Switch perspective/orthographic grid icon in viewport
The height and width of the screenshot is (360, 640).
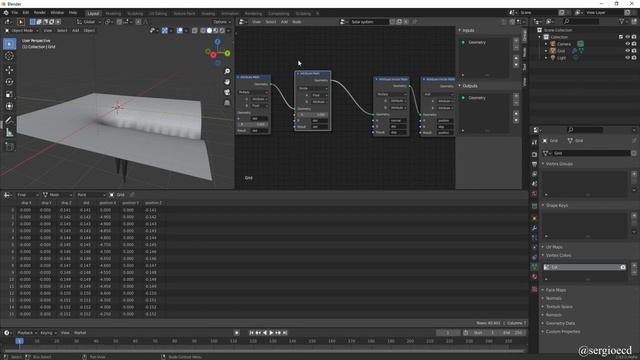pyautogui.click(x=227, y=102)
